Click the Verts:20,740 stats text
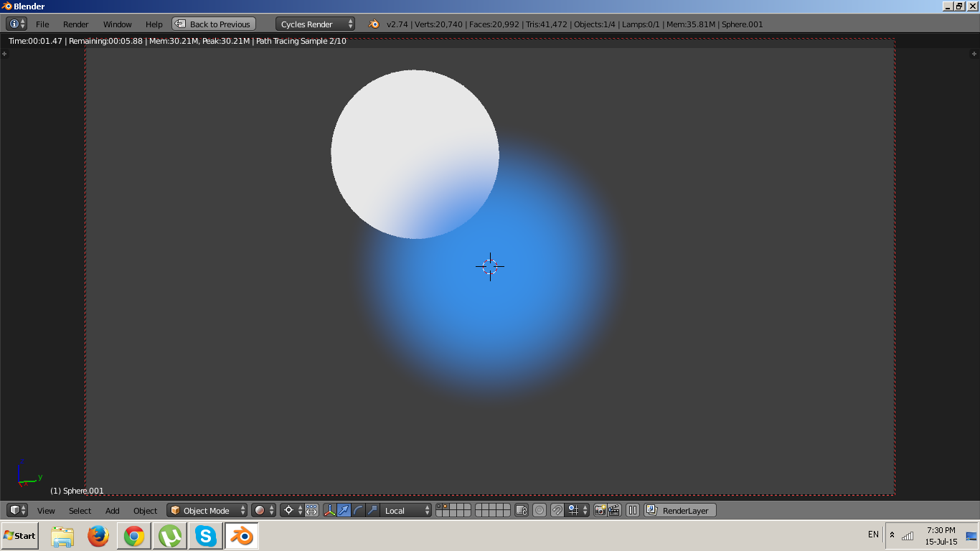 pos(438,24)
